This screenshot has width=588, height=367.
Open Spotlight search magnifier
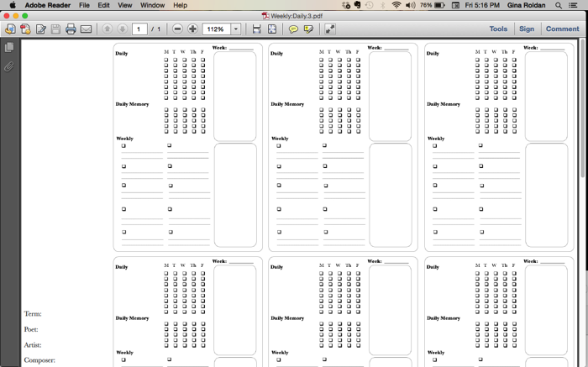pyautogui.click(x=559, y=5)
